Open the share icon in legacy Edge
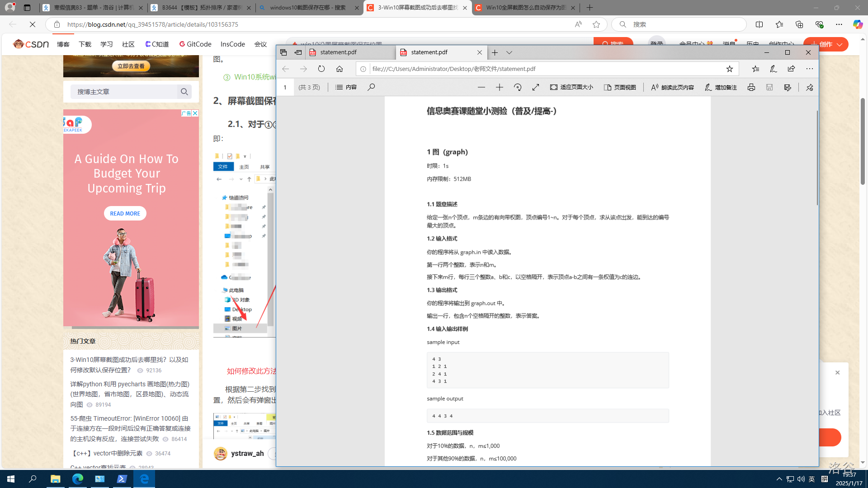Viewport: 868px width, 488px height. tap(791, 69)
